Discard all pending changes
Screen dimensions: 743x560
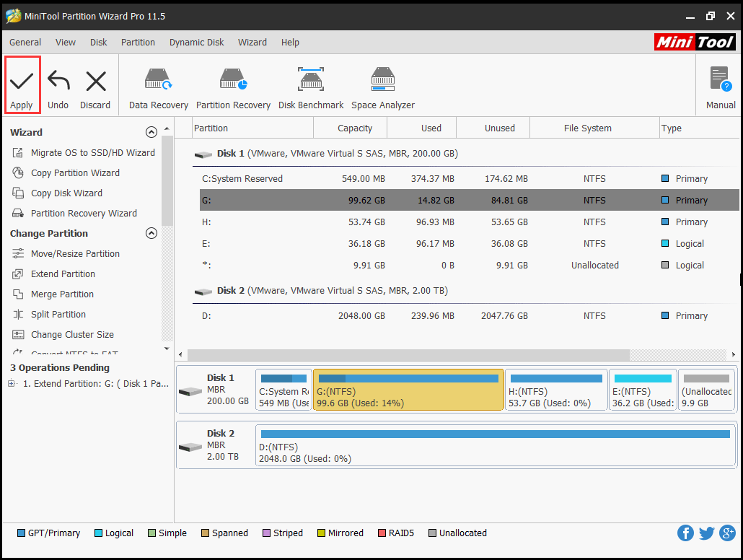point(95,81)
